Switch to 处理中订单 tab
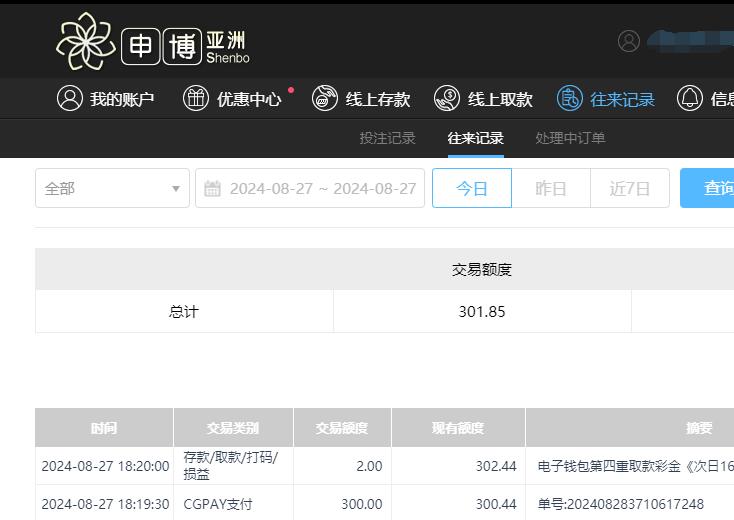 (570, 138)
